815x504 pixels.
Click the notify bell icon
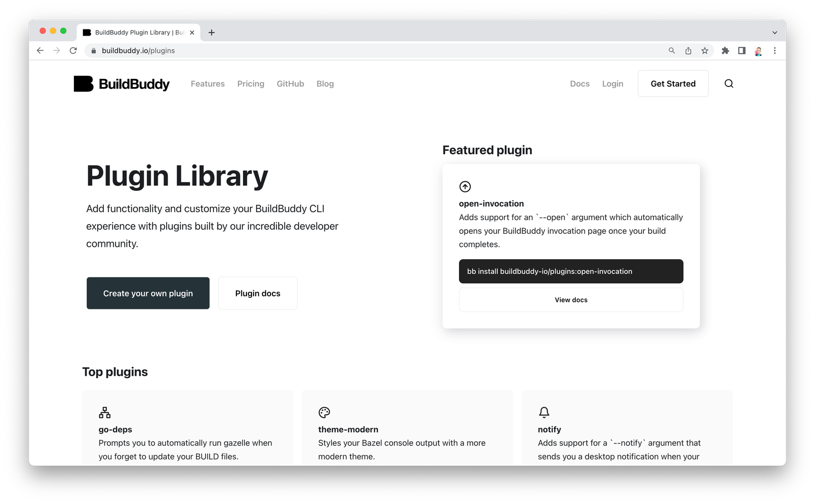coord(544,412)
